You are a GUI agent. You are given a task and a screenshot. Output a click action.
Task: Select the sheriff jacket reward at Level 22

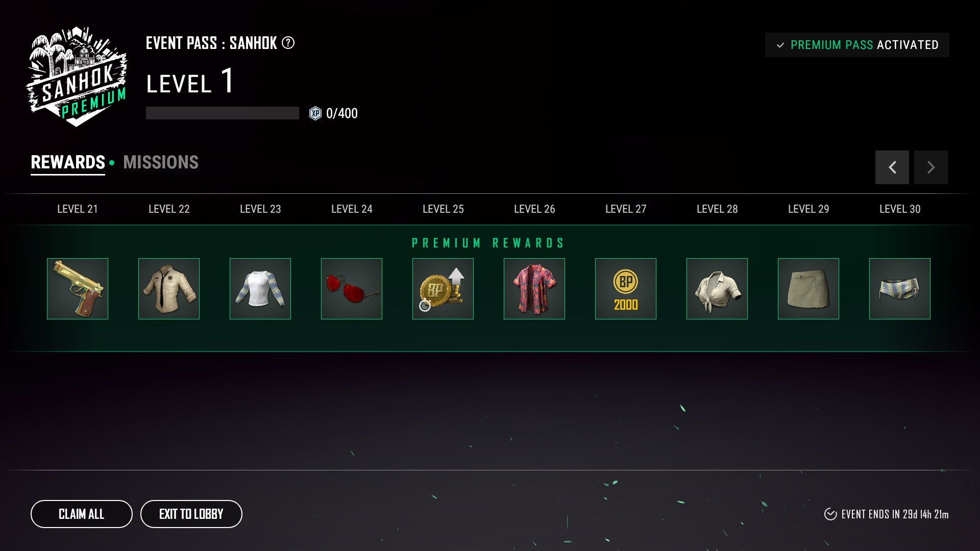coord(169,289)
